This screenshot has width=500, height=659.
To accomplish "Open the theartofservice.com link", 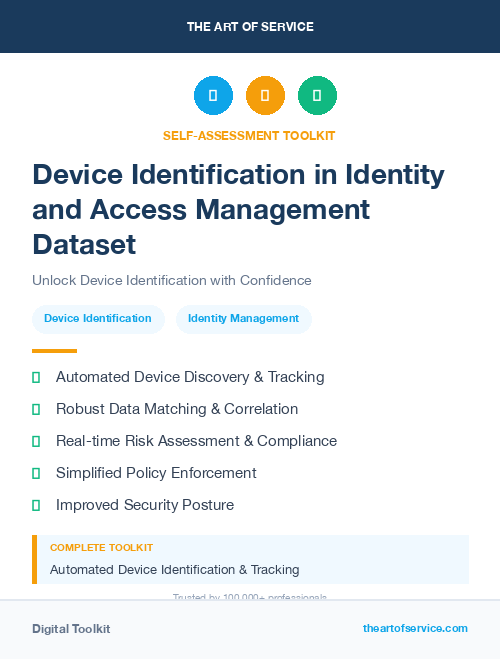I will pyautogui.click(x=415, y=628).
